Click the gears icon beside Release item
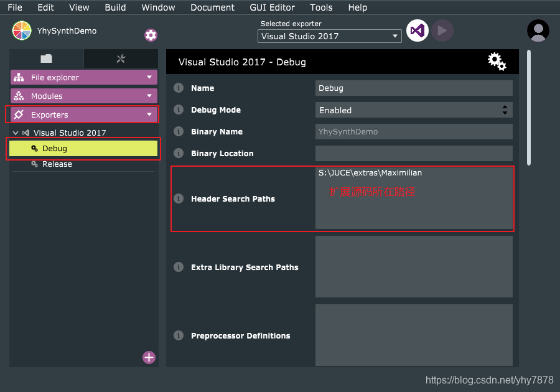 click(35, 164)
